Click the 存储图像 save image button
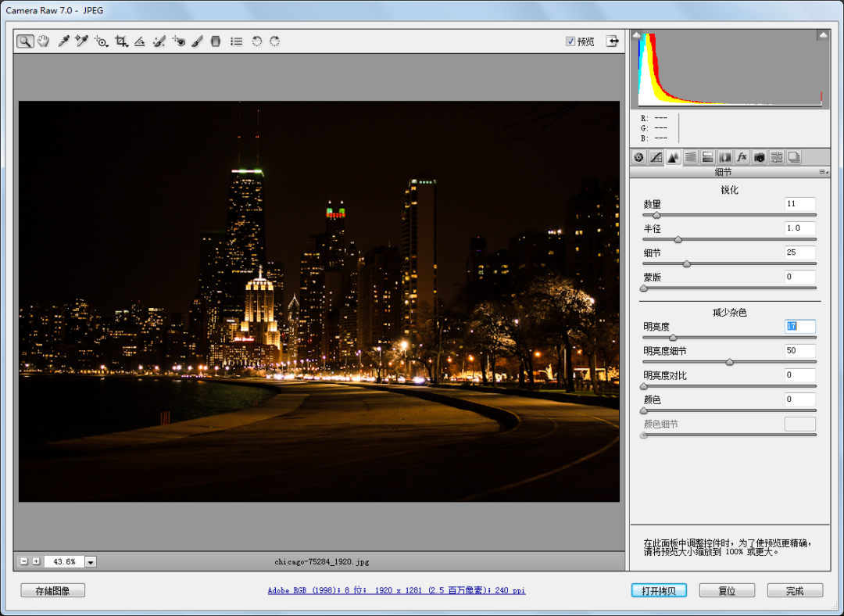 pyautogui.click(x=53, y=591)
